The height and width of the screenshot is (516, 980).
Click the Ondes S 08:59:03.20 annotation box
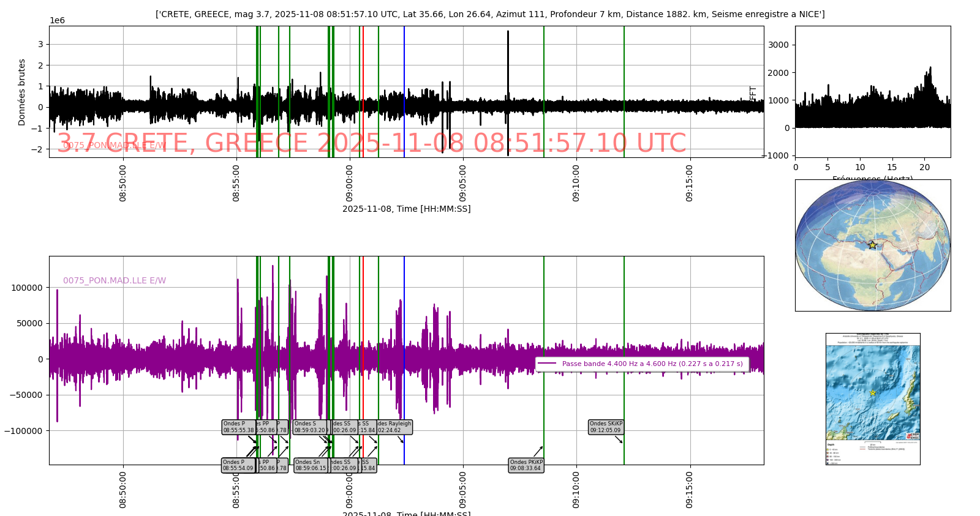(310, 427)
